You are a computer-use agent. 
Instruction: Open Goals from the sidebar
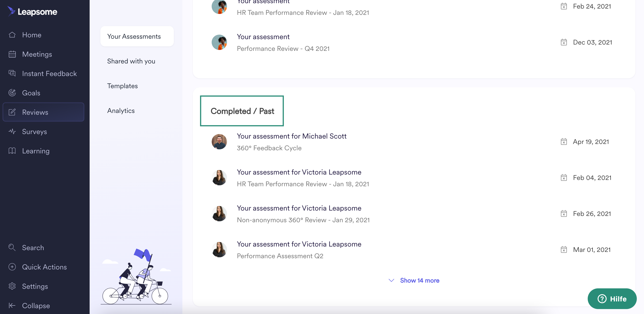click(x=31, y=93)
